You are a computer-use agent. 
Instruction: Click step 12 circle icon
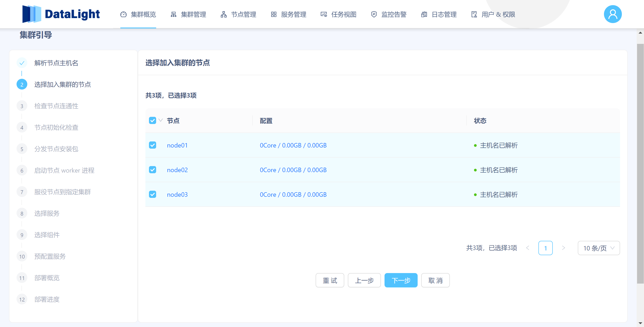click(22, 299)
